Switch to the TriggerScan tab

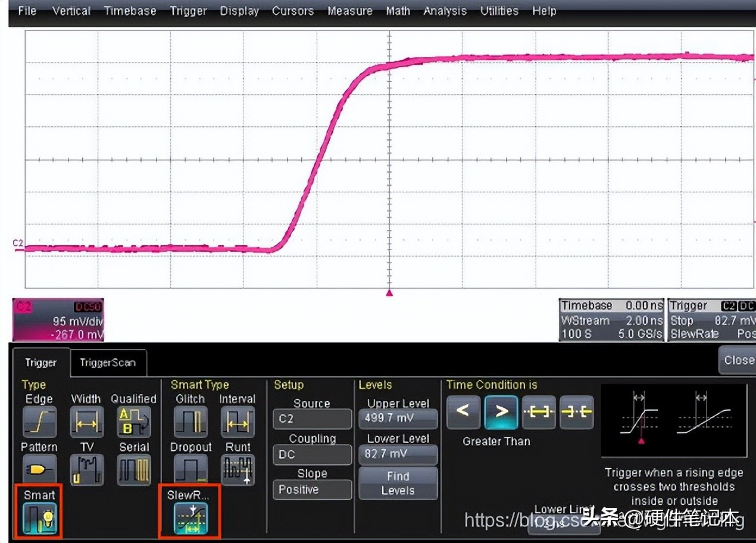coord(108,363)
